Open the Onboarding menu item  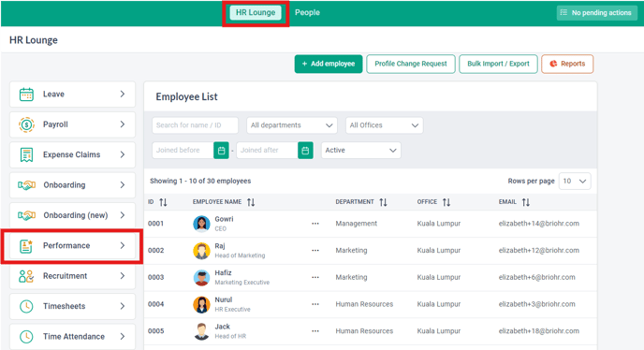coord(72,185)
